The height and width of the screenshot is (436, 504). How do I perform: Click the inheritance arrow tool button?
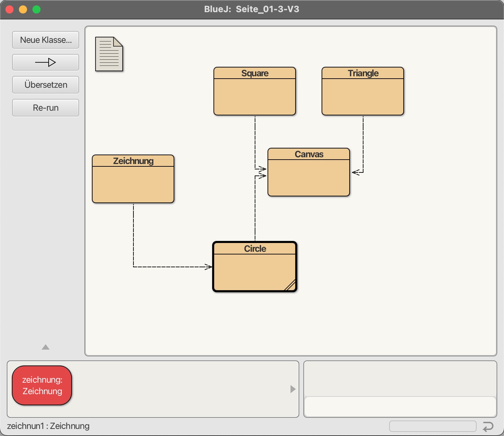[46, 62]
